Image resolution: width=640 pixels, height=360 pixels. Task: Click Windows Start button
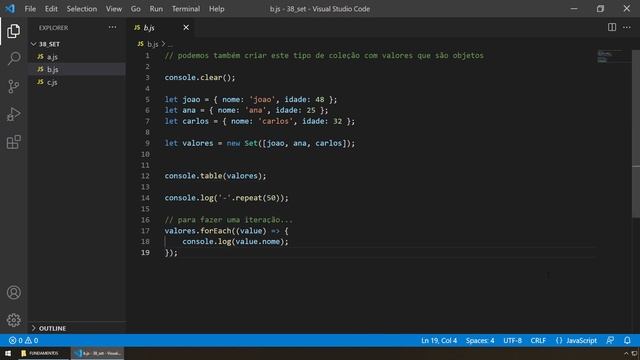8,353
